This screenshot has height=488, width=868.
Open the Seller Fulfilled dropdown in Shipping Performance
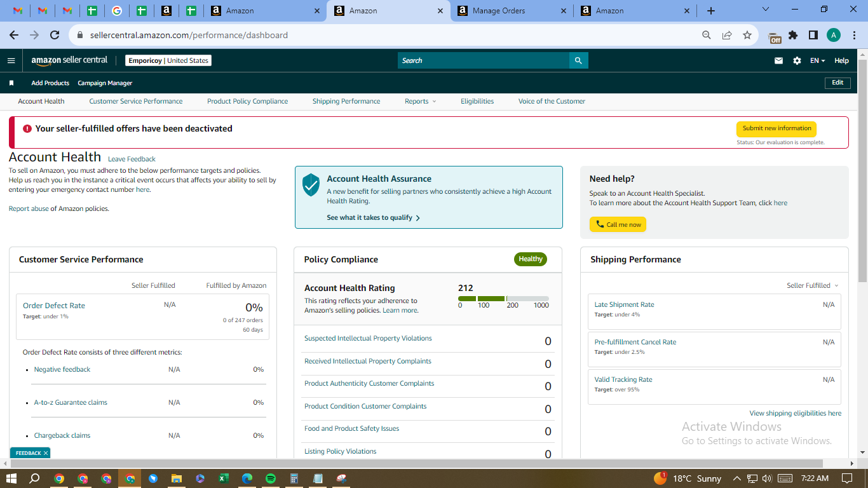click(x=813, y=285)
